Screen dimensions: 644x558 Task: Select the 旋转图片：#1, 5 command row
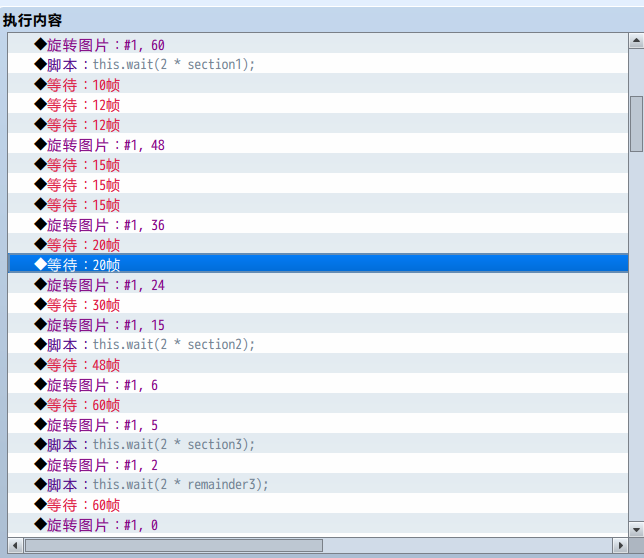coord(318,424)
